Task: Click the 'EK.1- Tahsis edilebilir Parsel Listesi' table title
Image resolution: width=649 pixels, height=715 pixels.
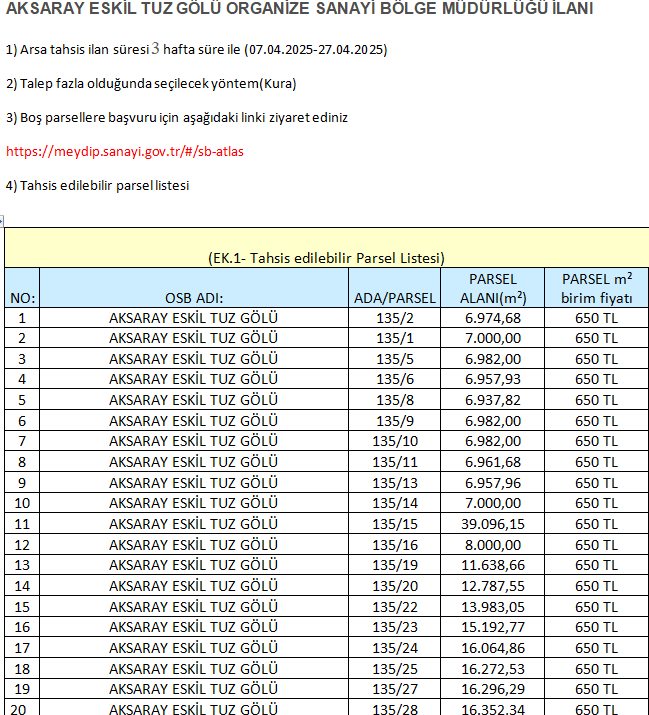Action: [326, 257]
